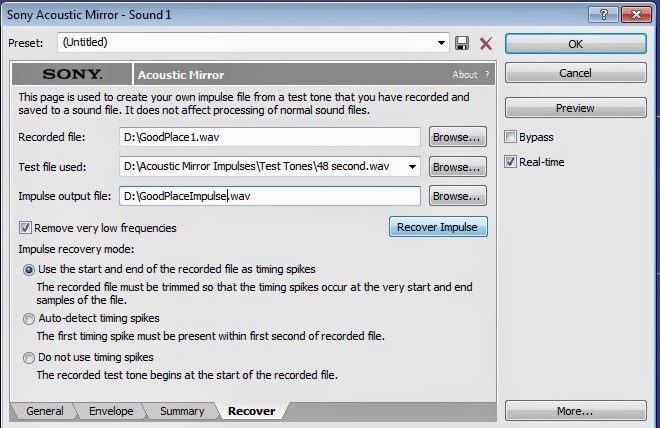Select the Recover tab

pyautogui.click(x=252, y=411)
